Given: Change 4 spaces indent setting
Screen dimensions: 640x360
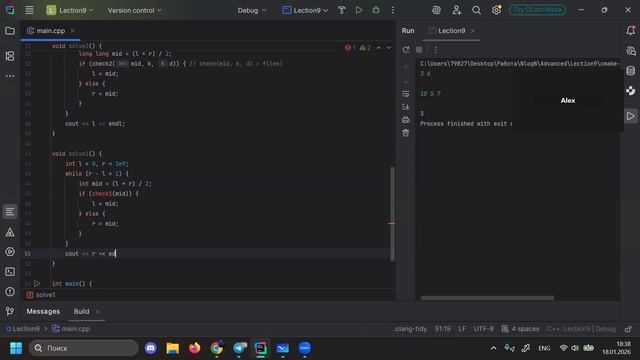Looking at the screenshot, I should click(520, 329).
